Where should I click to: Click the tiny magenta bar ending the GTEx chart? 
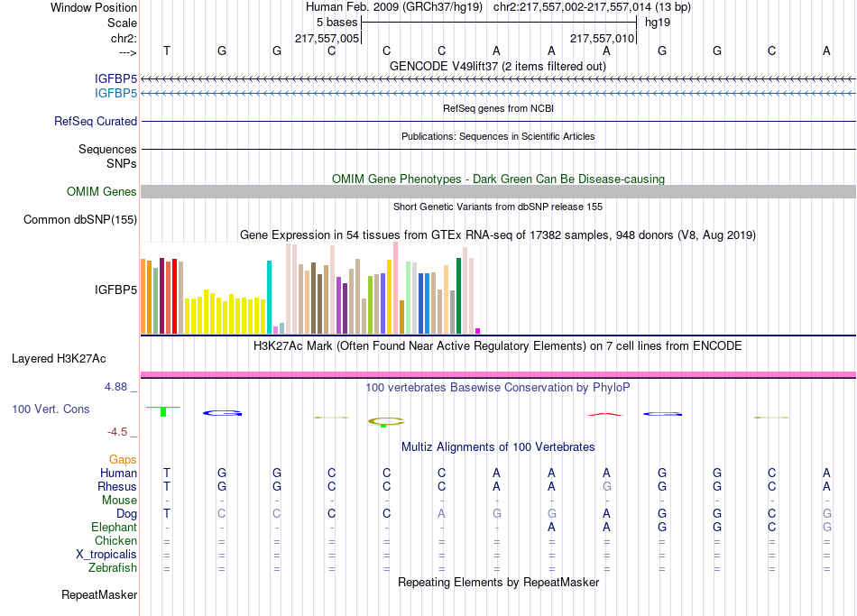(478, 331)
